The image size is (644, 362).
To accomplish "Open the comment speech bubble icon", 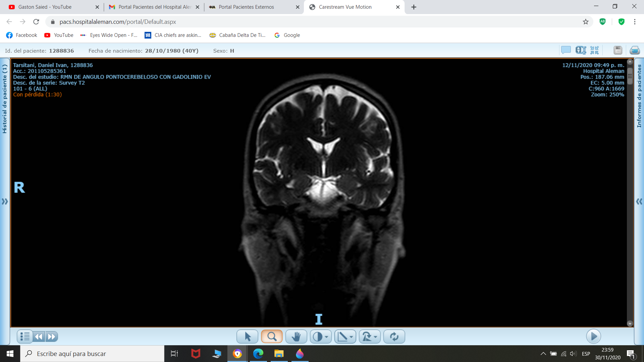I will tap(566, 50).
